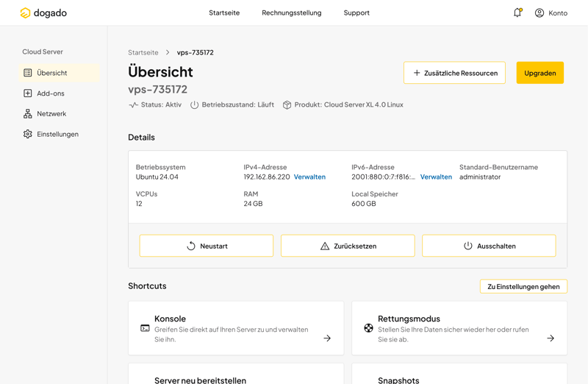Click the Zu Einstellungen gehen button
The image size is (588, 384).
523,286
